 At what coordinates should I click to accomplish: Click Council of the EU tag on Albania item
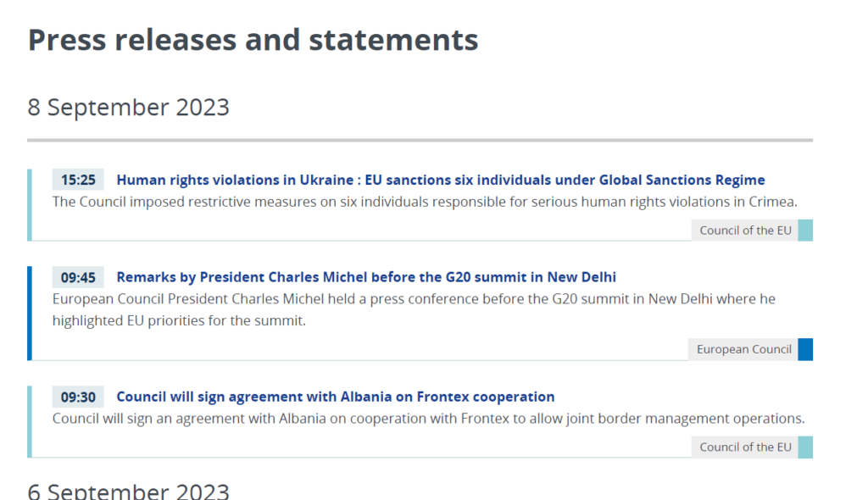745,447
